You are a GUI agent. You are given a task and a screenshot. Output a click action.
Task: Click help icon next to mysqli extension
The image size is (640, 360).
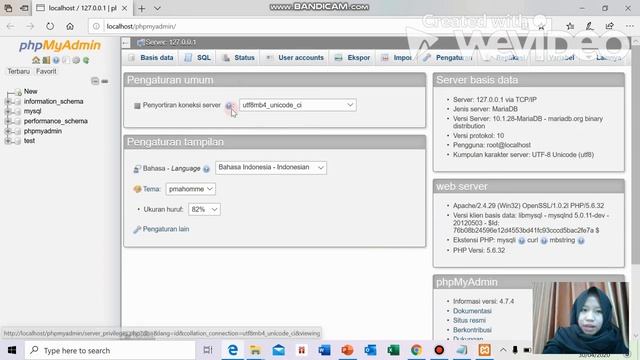click(521, 241)
